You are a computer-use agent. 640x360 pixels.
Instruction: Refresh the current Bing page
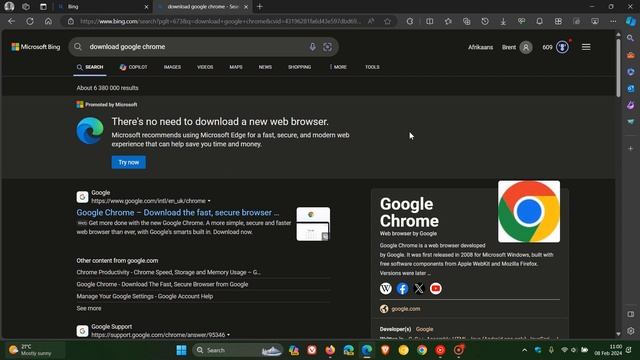[x=30, y=21]
